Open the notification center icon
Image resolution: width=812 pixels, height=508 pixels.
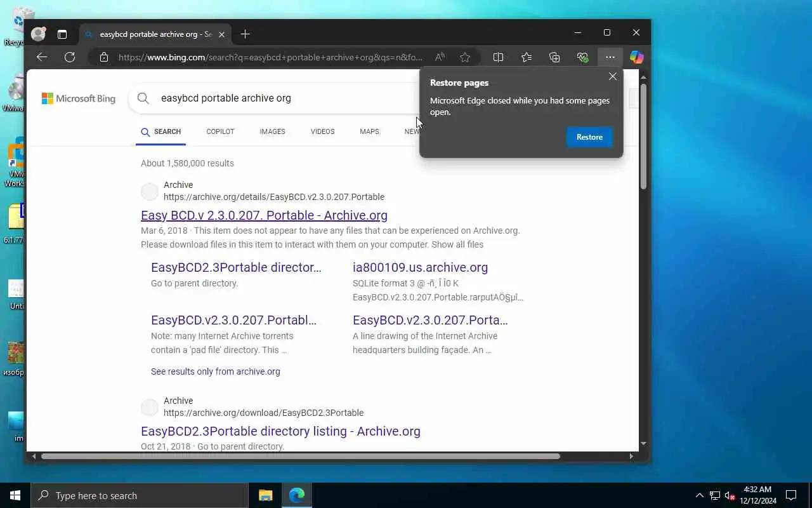click(791, 495)
